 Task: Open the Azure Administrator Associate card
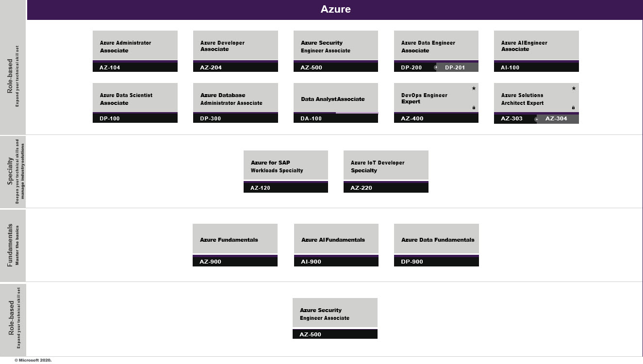pos(135,46)
